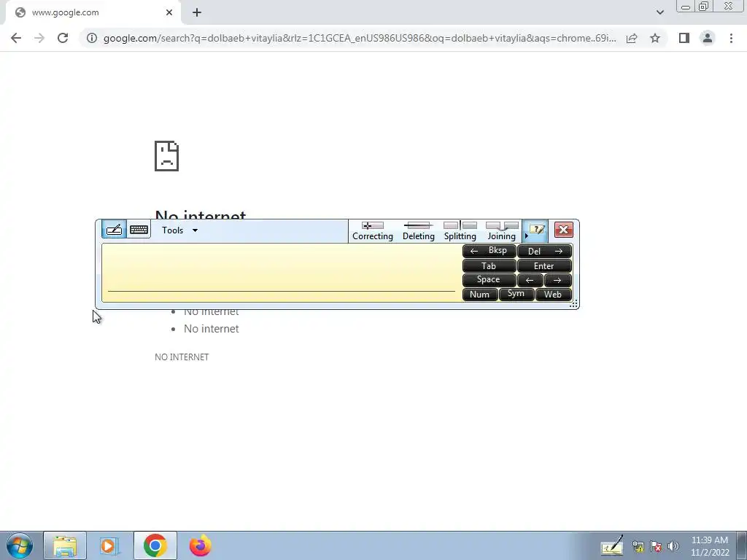Image resolution: width=747 pixels, height=560 pixels.
Task: Share this page icon in address bar
Action: coord(632,38)
